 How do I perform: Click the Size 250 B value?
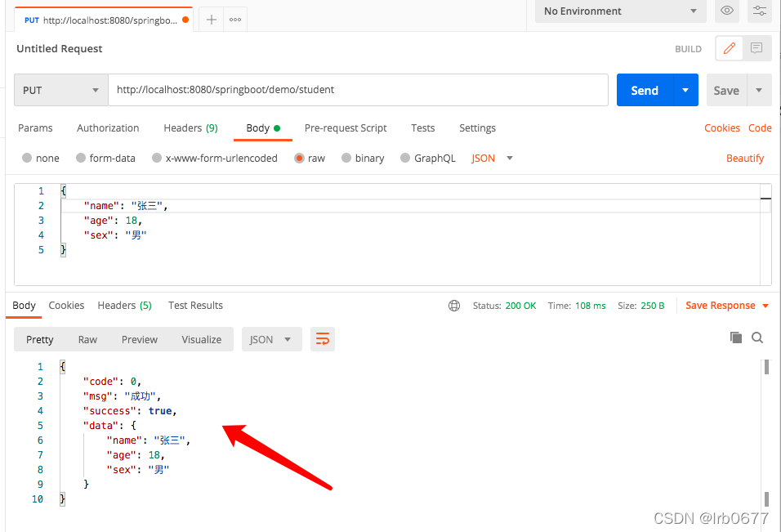click(653, 306)
